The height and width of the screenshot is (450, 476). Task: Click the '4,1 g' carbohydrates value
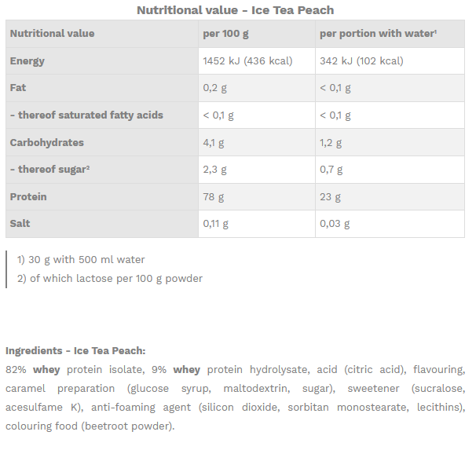(214, 143)
